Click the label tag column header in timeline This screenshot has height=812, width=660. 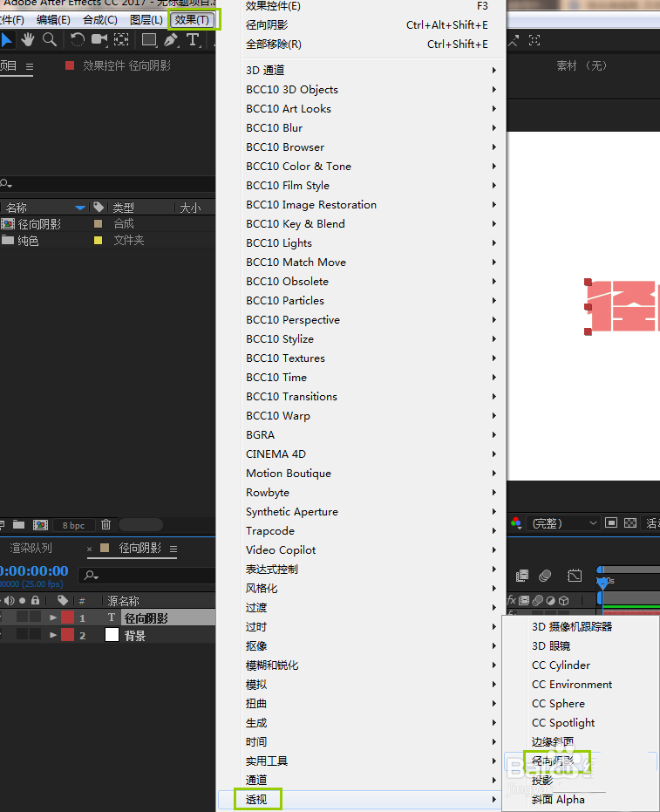[63, 600]
